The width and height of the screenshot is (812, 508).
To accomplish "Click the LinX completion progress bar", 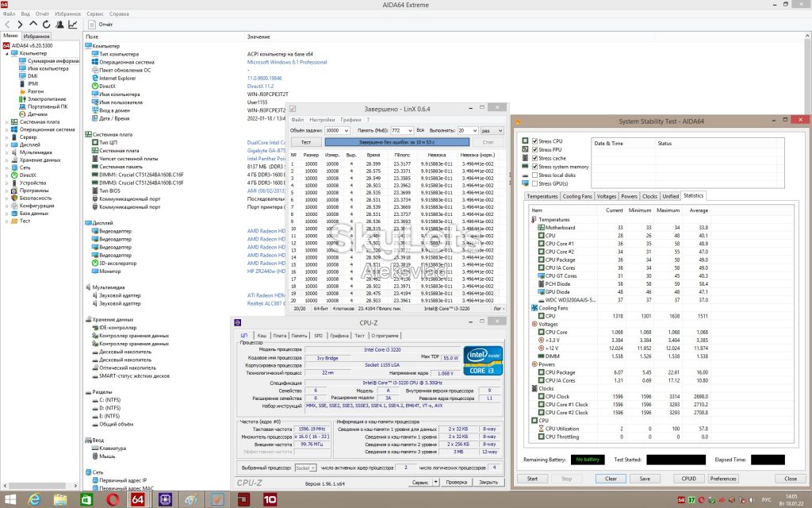I will 396,142.
